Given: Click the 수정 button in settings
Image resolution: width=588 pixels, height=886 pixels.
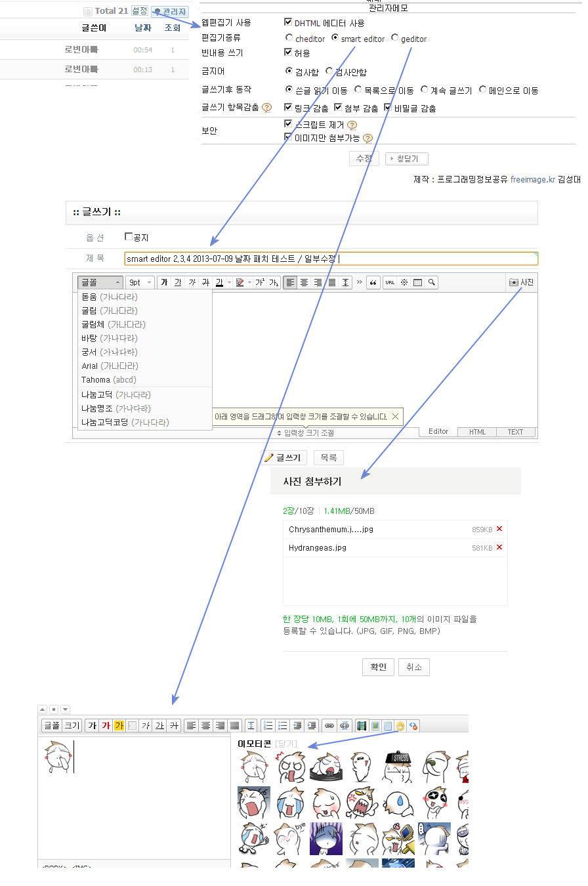Looking at the screenshot, I should (x=364, y=159).
